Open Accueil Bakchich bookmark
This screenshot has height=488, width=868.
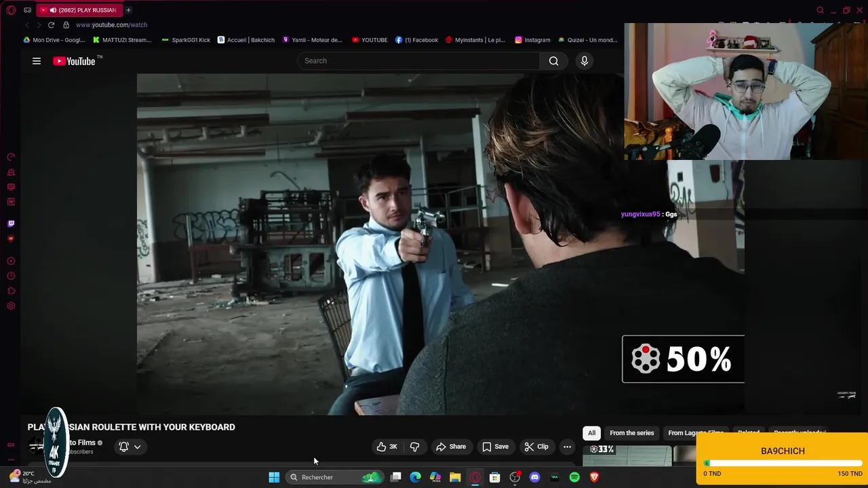tap(246, 40)
